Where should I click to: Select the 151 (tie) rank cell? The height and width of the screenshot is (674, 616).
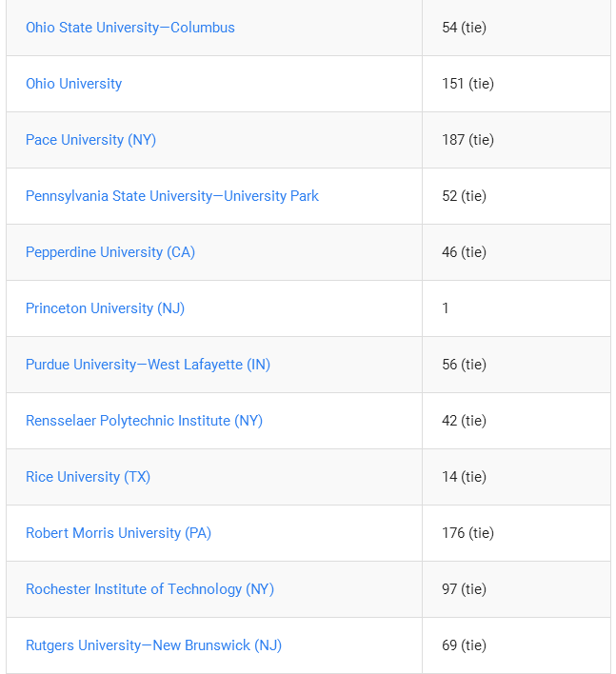click(516, 84)
